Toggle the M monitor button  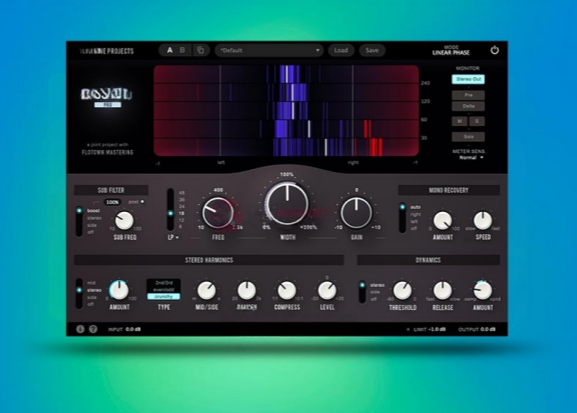point(460,121)
